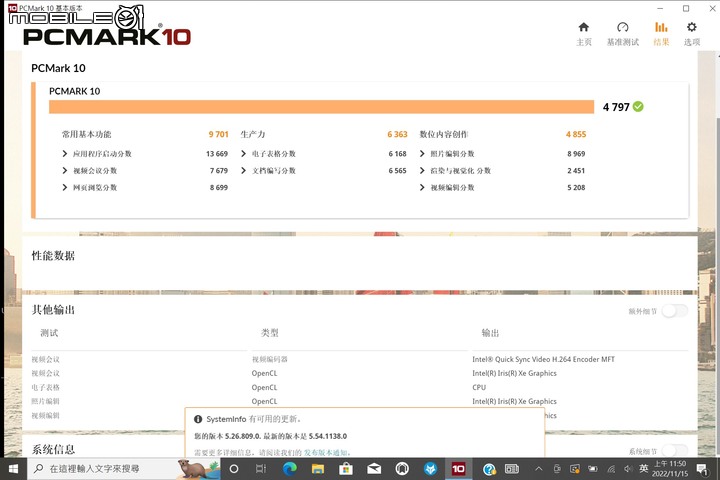Expand the 照片编辑分数 row
The image size is (720, 480).
[x=422, y=153]
